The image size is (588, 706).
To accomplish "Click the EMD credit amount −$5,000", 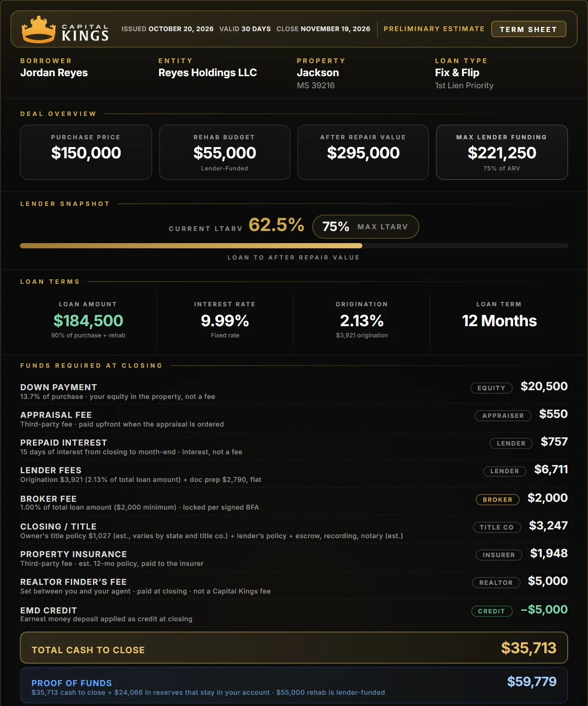I will tap(544, 610).
